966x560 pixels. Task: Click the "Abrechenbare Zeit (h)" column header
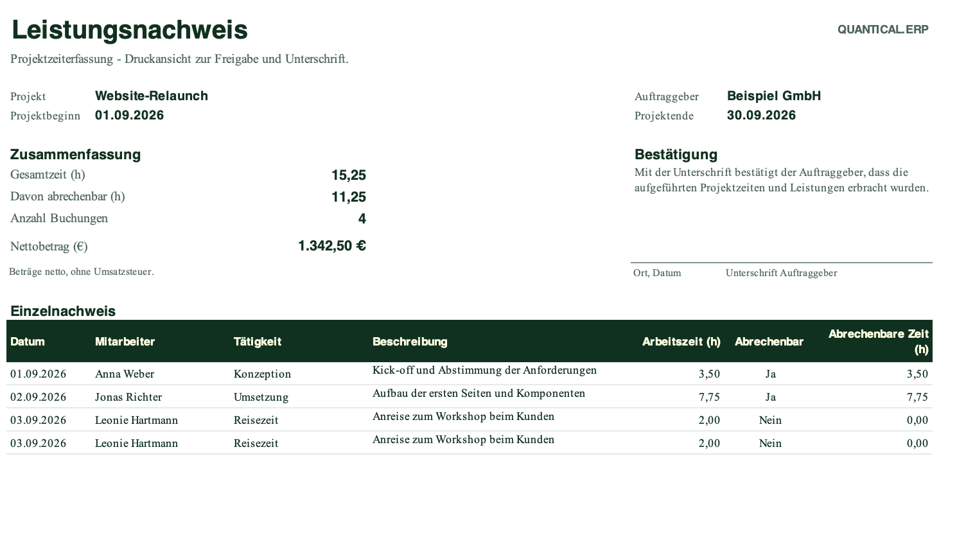tap(879, 342)
